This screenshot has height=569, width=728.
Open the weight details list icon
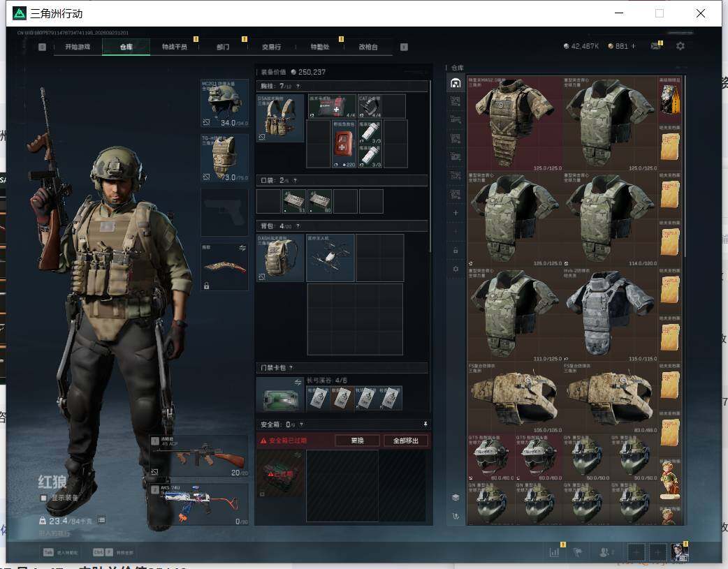[102, 520]
